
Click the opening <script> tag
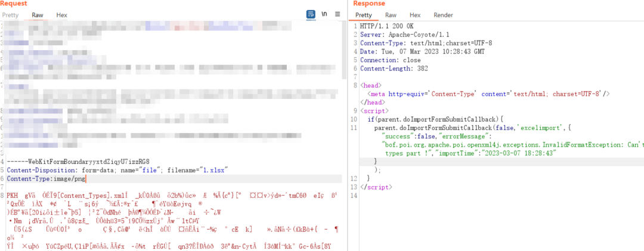tap(374, 110)
